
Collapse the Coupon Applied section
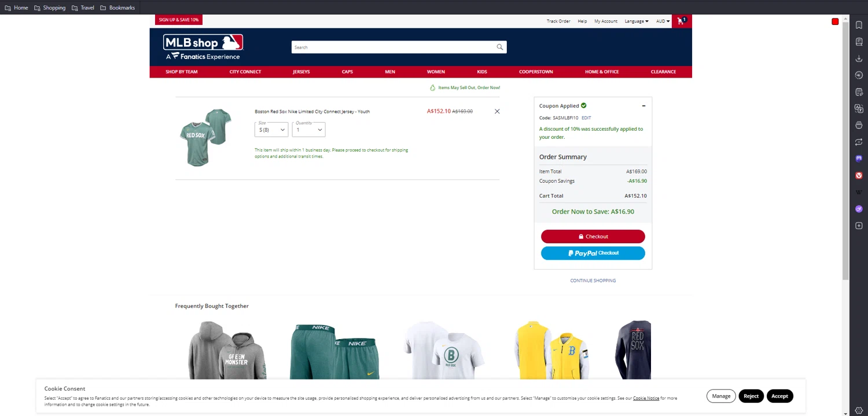pos(643,106)
